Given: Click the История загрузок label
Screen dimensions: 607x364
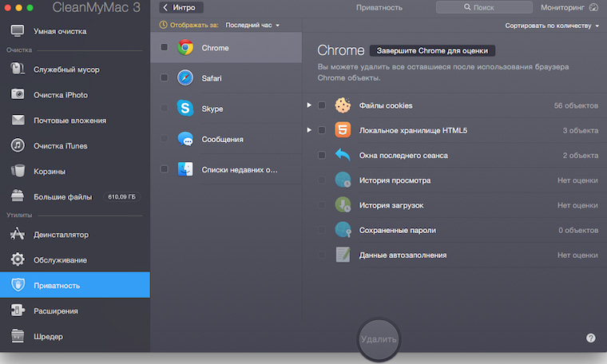Looking at the screenshot, I should 391,205.
